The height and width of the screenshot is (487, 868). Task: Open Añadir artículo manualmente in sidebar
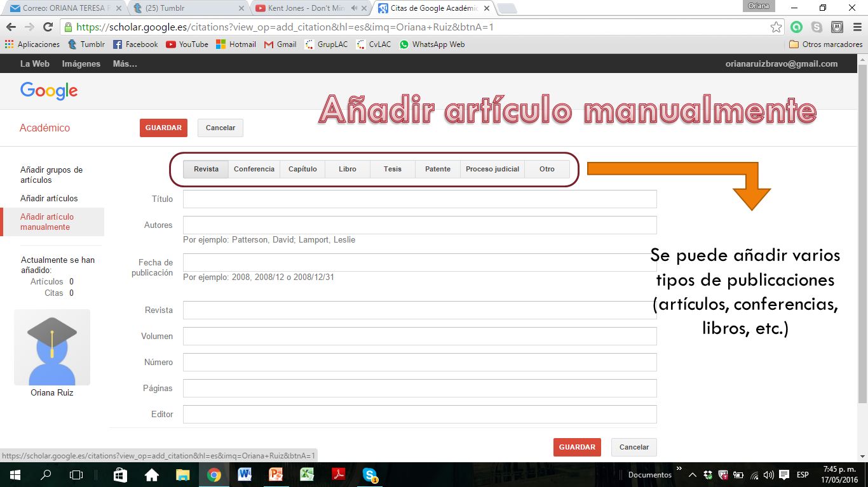52,222
